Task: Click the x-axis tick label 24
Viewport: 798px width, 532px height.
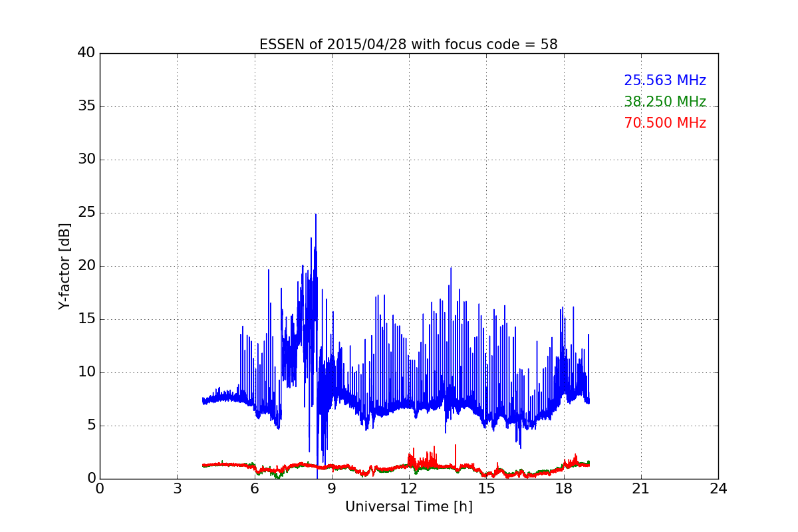Action: [718, 489]
